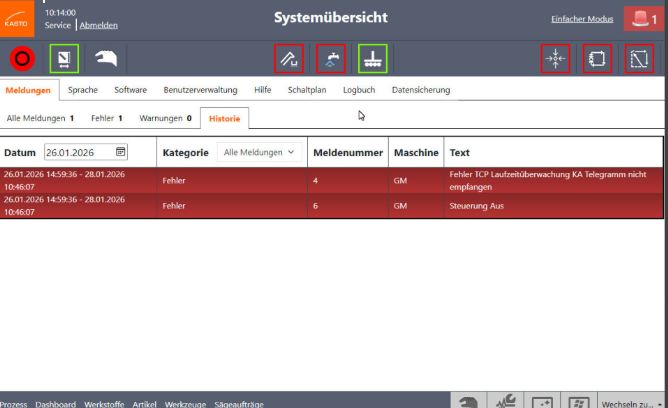Click the Abmelden logout link
Image resolution: width=668 pixels, height=408 pixels.
pos(98,25)
